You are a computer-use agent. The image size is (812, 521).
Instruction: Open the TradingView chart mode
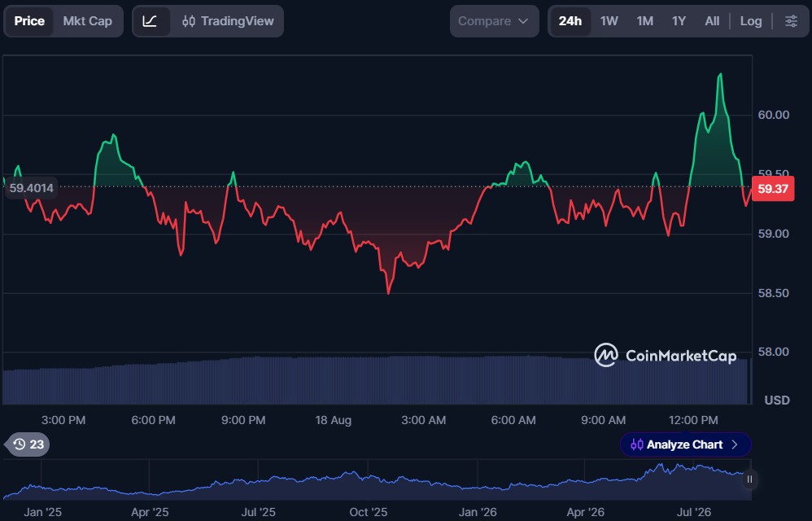(x=228, y=21)
